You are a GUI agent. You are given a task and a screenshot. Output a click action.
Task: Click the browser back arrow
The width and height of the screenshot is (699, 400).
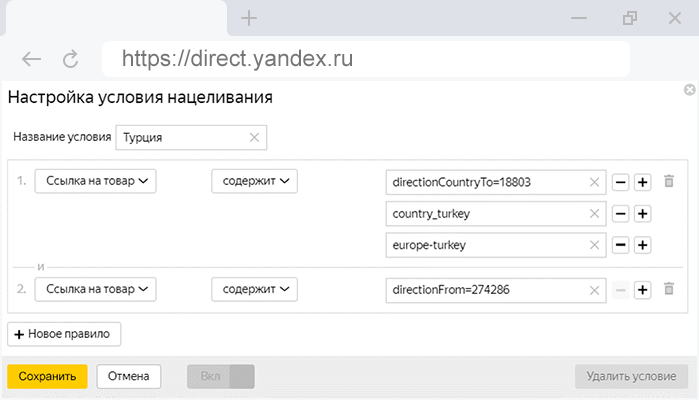[x=31, y=60]
